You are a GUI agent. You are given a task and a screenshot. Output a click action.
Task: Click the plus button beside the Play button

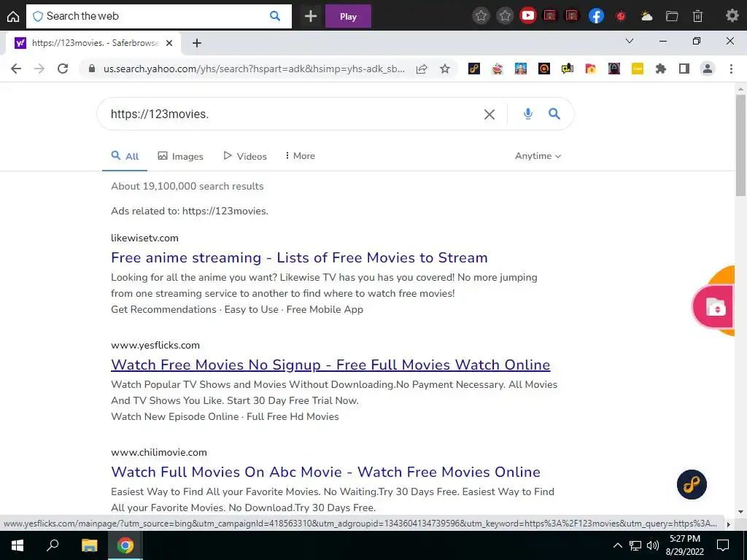311,16
